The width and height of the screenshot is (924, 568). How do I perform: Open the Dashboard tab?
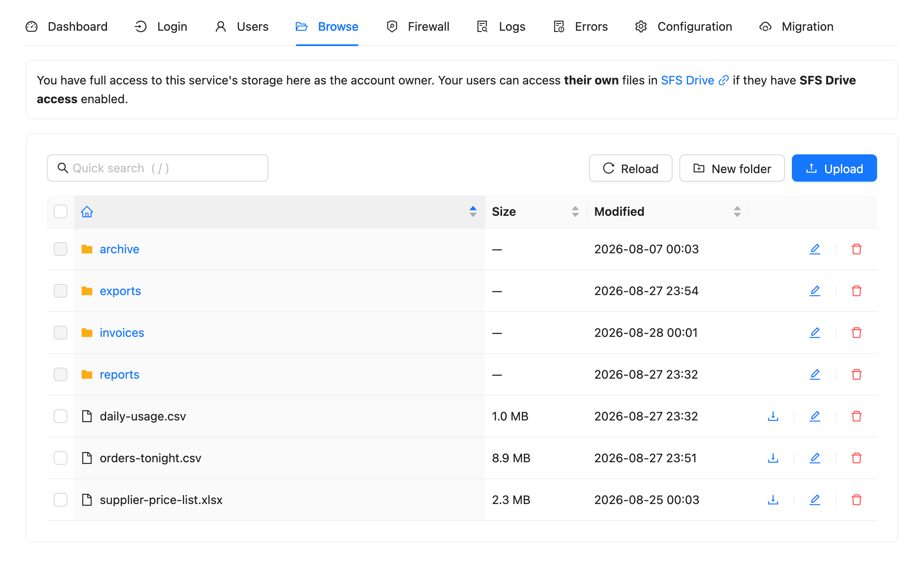(x=66, y=26)
